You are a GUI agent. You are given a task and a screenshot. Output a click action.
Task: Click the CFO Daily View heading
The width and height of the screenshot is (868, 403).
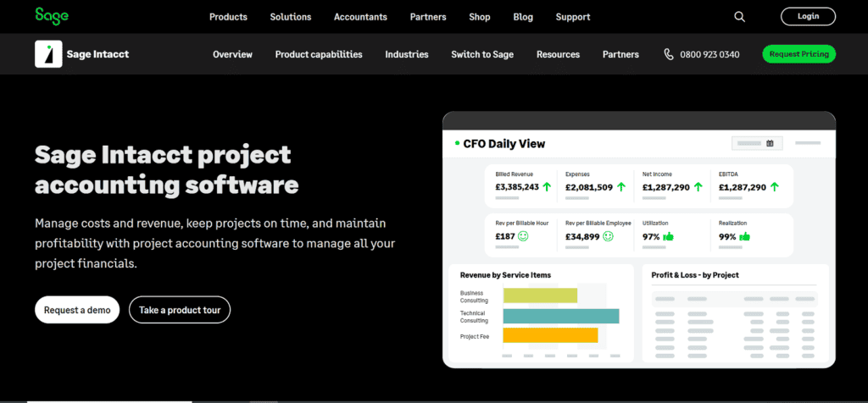(x=504, y=144)
